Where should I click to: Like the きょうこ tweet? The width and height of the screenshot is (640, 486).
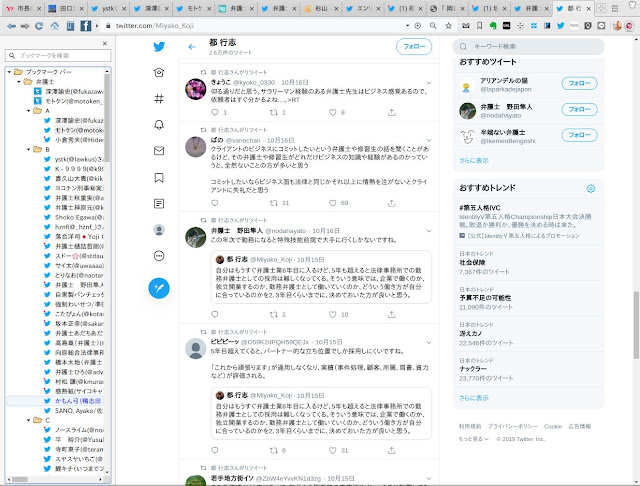tap(333, 112)
